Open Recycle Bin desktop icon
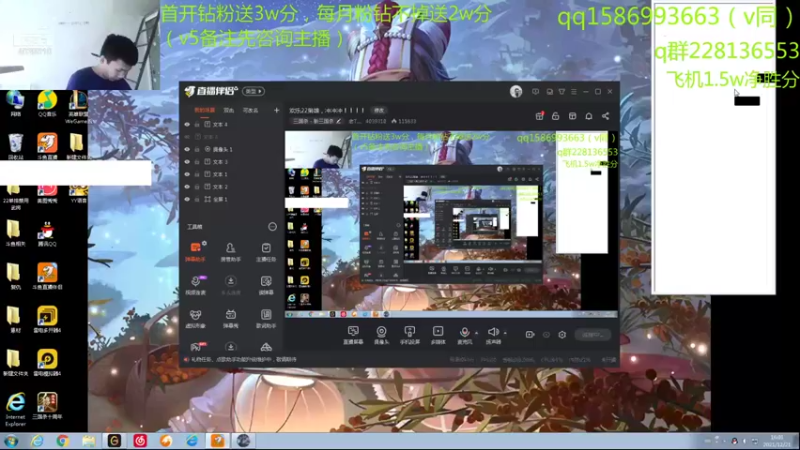Viewport: 800px width, 450px height. [16, 147]
